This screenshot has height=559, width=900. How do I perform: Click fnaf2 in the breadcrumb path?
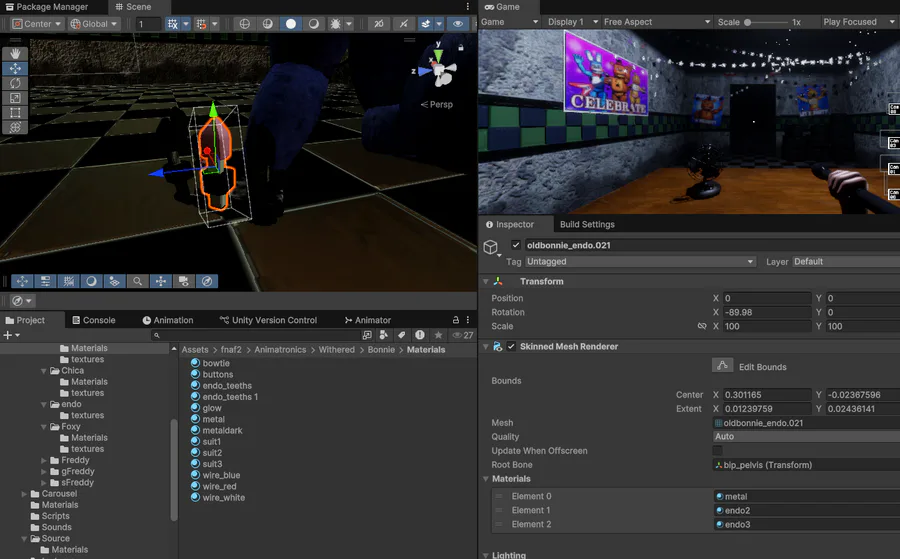231,350
